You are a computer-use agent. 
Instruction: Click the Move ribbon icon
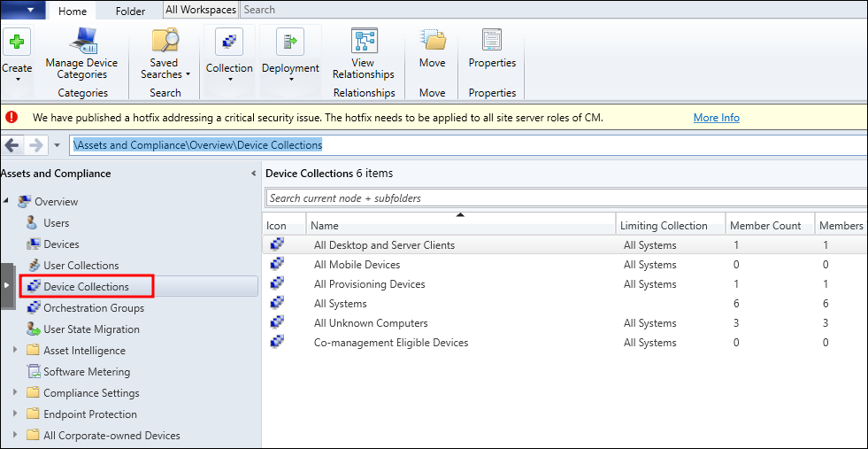(432, 42)
